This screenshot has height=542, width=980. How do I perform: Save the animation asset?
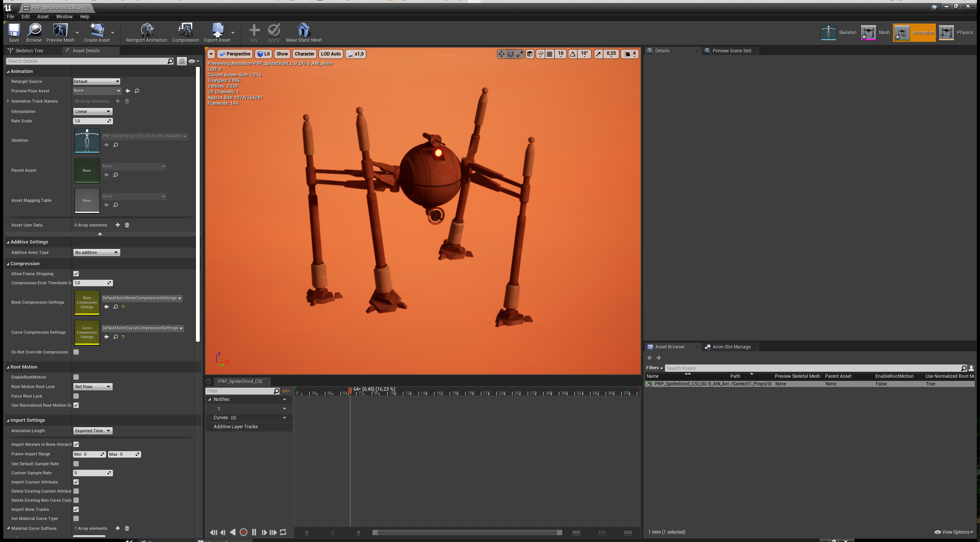[14, 32]
